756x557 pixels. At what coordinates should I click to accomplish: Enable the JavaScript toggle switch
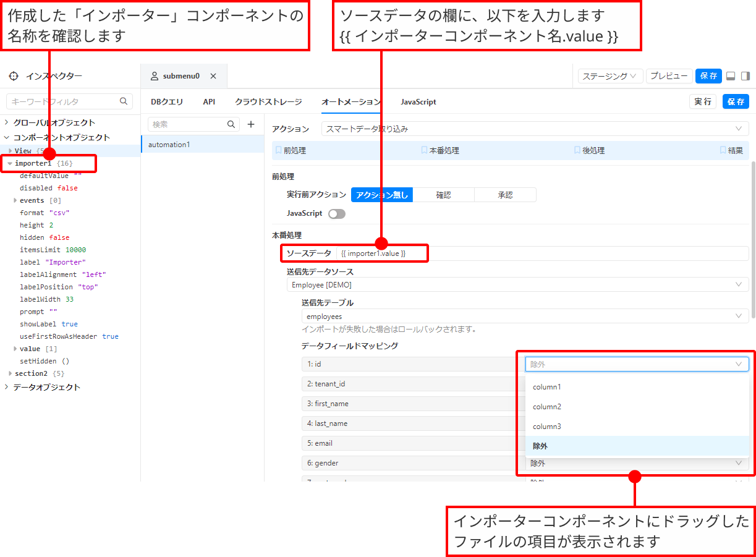[337, 214]
